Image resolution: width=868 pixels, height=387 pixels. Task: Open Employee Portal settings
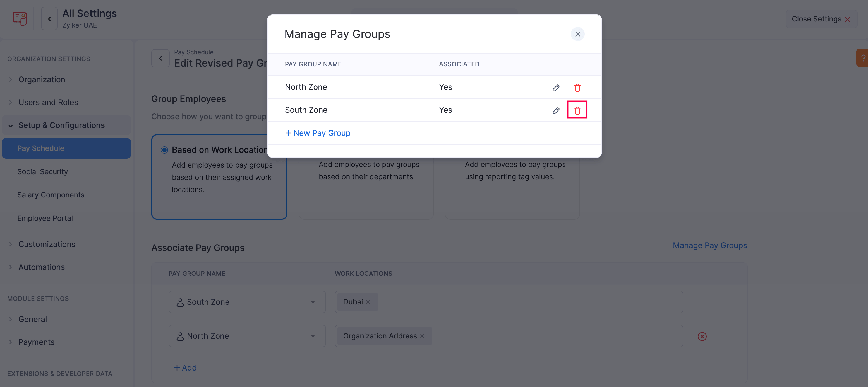pyautogui.click(x=45, y=218)
